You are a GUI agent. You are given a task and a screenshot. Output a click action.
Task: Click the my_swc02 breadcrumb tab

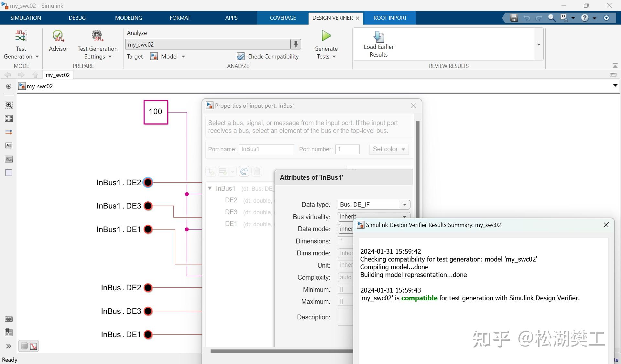pyautogui.click(x=58, y=75)
